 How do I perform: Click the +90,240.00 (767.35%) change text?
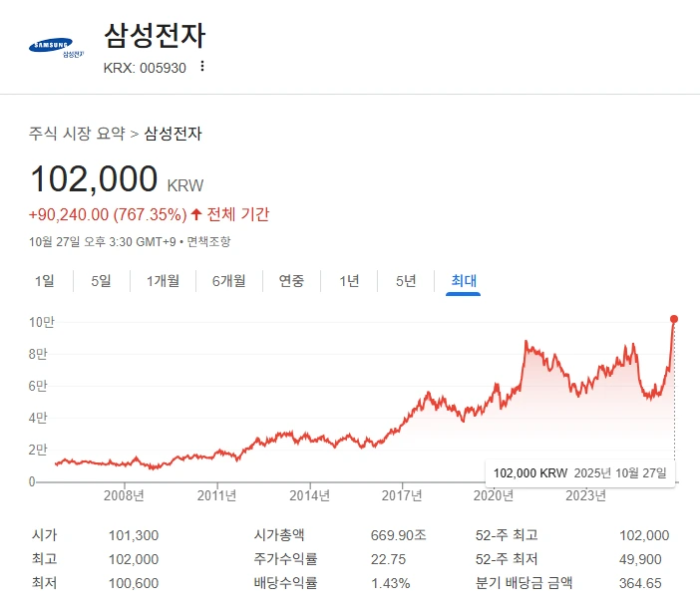pyautogui.click(x=108, y=214)
